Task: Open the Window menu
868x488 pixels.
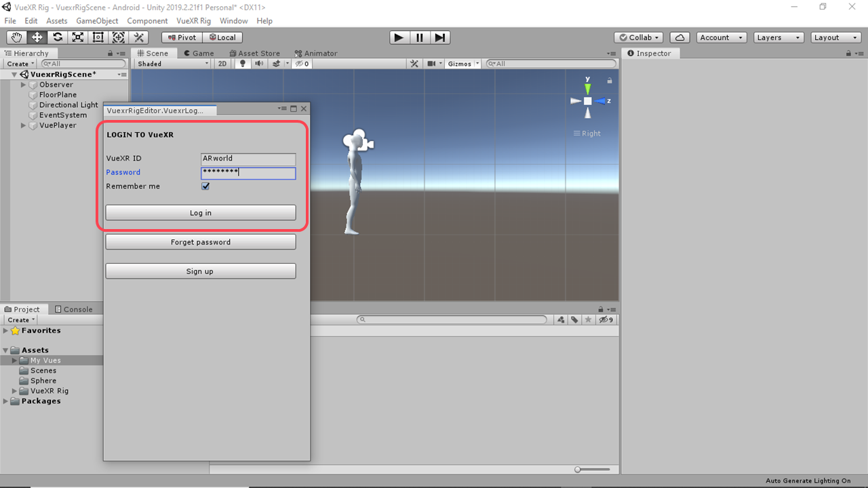Action: pyautogui.click(x=233, y=21)
